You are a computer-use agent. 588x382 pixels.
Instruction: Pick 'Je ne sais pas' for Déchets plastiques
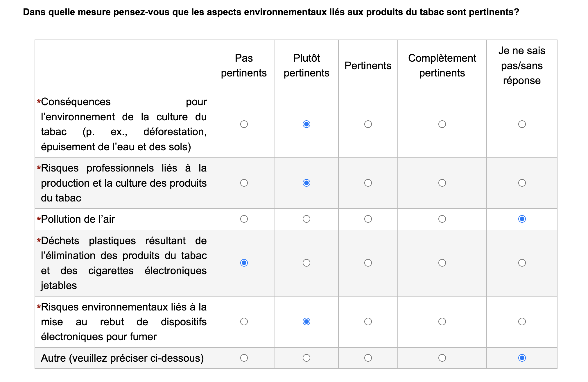522,263
